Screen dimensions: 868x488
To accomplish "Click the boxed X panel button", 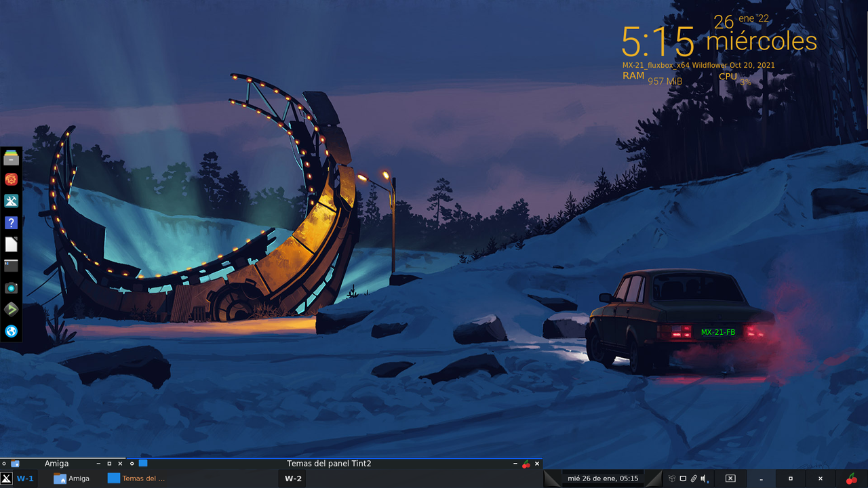I will click(x=730, y=479).
